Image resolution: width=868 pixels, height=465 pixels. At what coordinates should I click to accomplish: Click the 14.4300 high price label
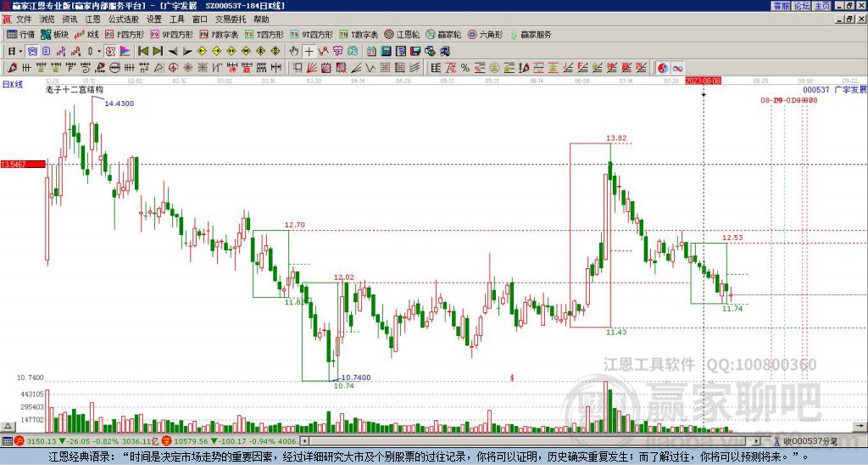[119, 104]
